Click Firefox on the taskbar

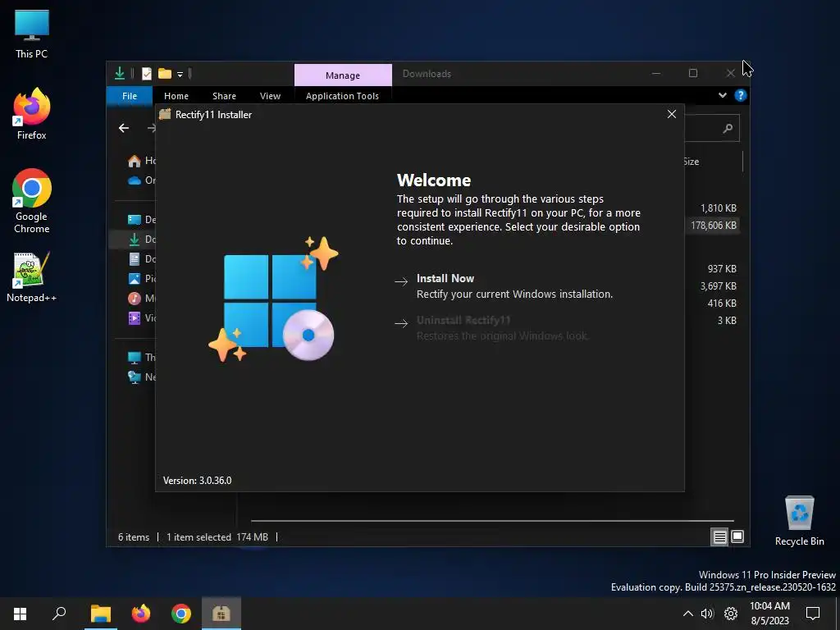[x=141, y=614]
